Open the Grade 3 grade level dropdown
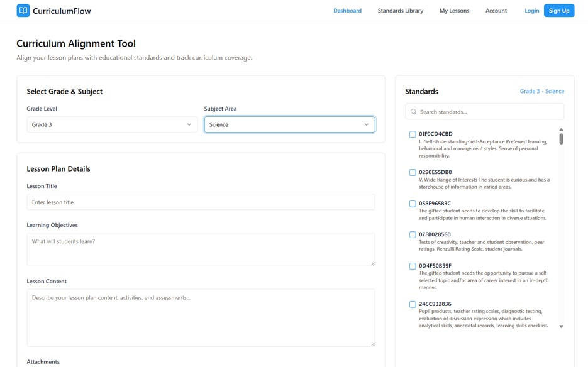Screen dimensions: 588x367 pos(112,124)
